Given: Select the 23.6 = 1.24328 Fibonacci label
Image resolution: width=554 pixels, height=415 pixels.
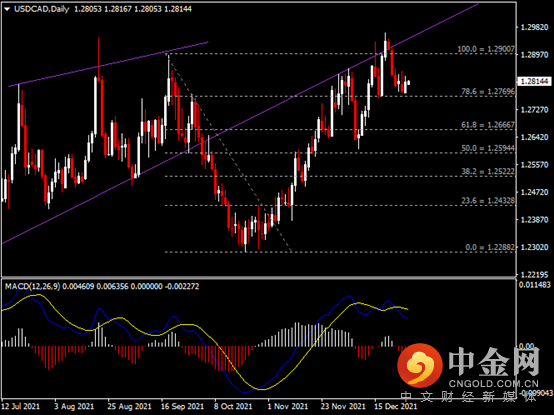Looking at the screenshot, I should click(x=488, y=201).
